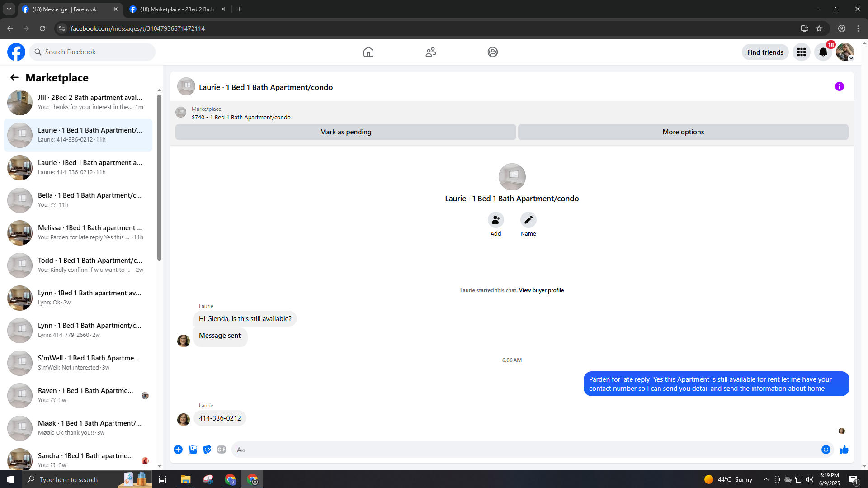The width and height of the screenshot is (868, 488).
Task: Show hidden system tray icons
Action: [x=766, y=479]
